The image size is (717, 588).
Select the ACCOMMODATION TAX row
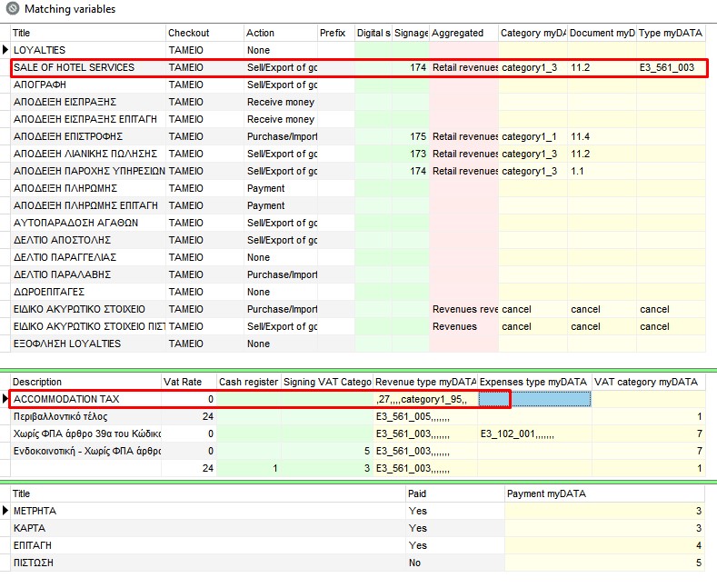(358, 399)
